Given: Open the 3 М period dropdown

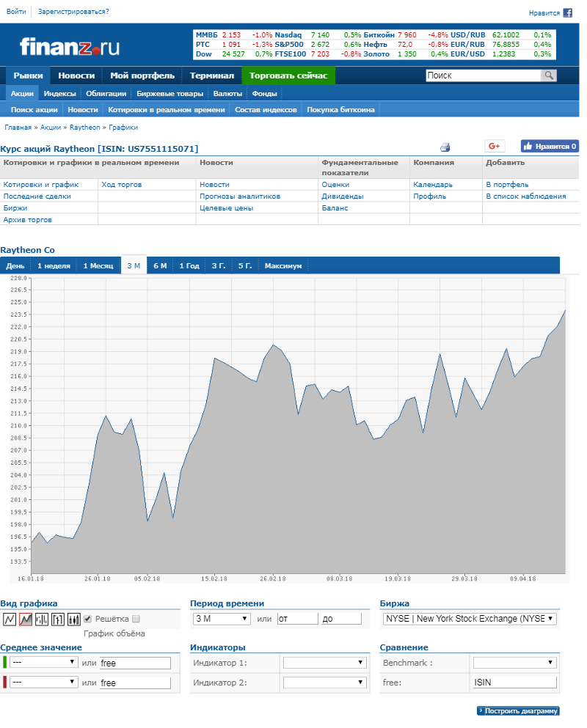Looking at the screenshot, I should [222, 619].
